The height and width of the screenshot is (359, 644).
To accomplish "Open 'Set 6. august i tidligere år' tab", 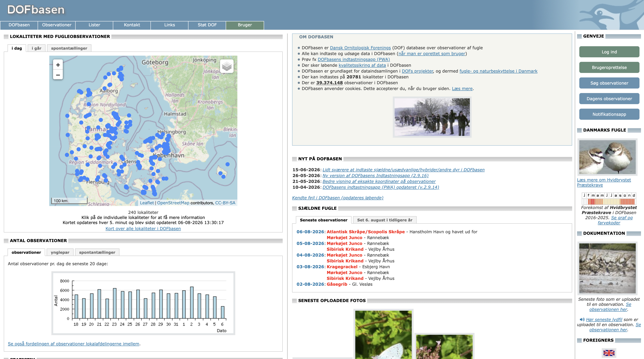I will coord(385,220).
